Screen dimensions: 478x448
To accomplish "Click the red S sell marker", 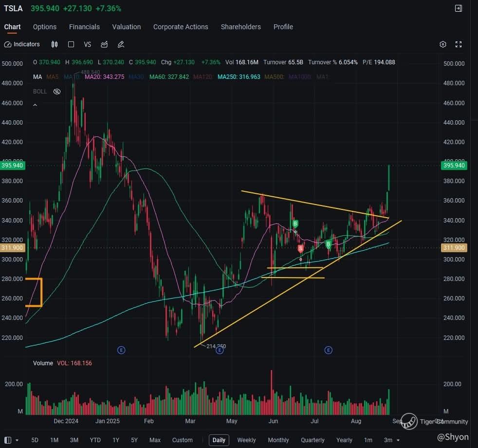I will click(x=301, y=248).
